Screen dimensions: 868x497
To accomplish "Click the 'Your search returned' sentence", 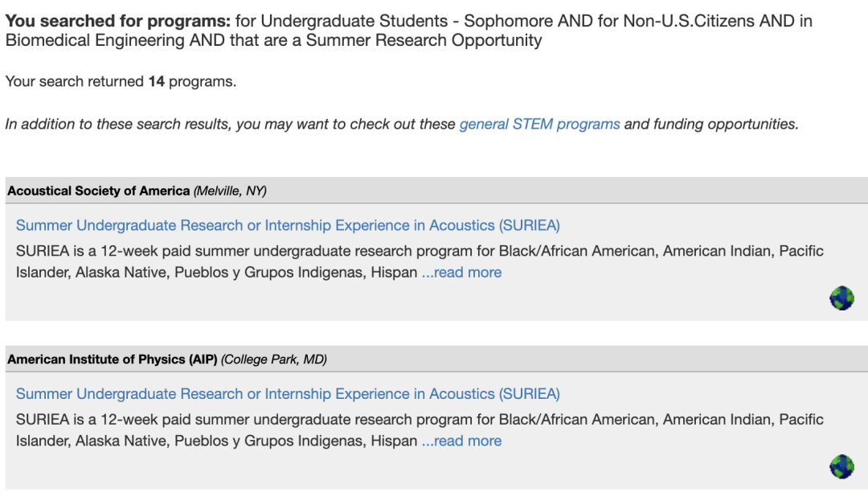I will click(x=121, y=81).
